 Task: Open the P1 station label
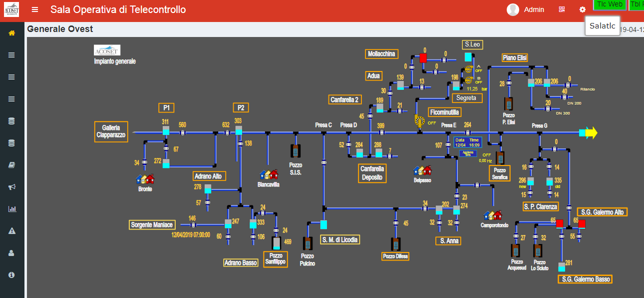point(166,107)
